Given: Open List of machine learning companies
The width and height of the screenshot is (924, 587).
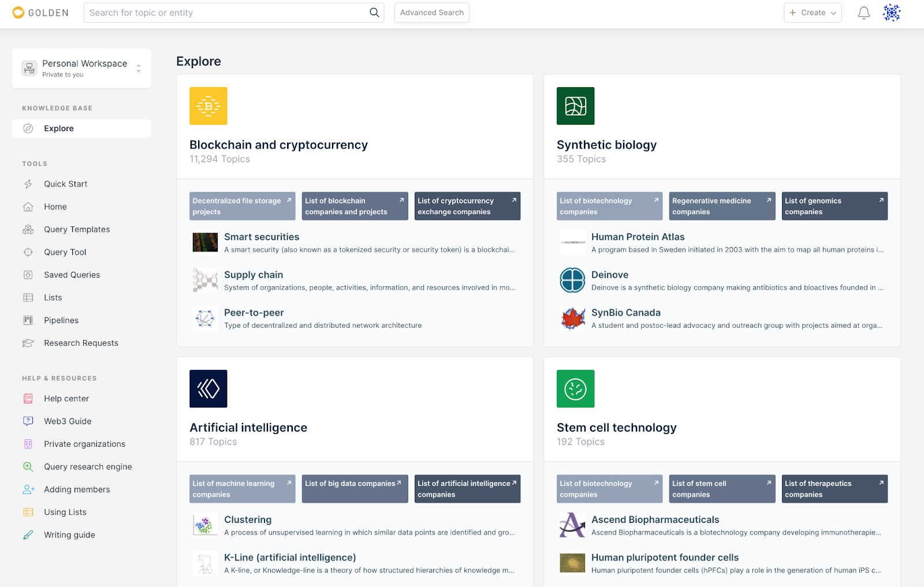Looking at the screenshot, I should [243, 489].
